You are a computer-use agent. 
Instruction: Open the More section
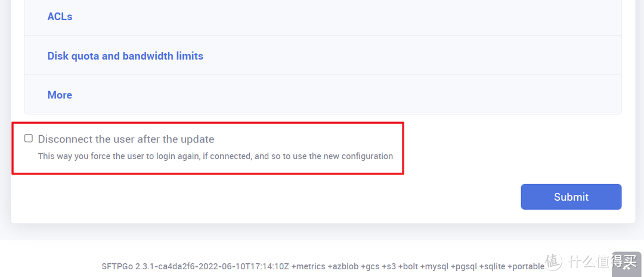[x=60, y=95]
